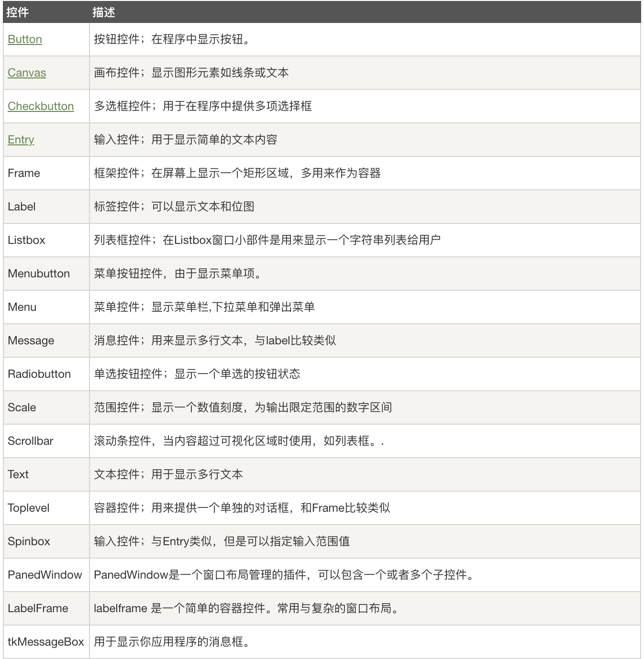Open the Canvas widget link

pyautogui.click(x=27, y=73)
